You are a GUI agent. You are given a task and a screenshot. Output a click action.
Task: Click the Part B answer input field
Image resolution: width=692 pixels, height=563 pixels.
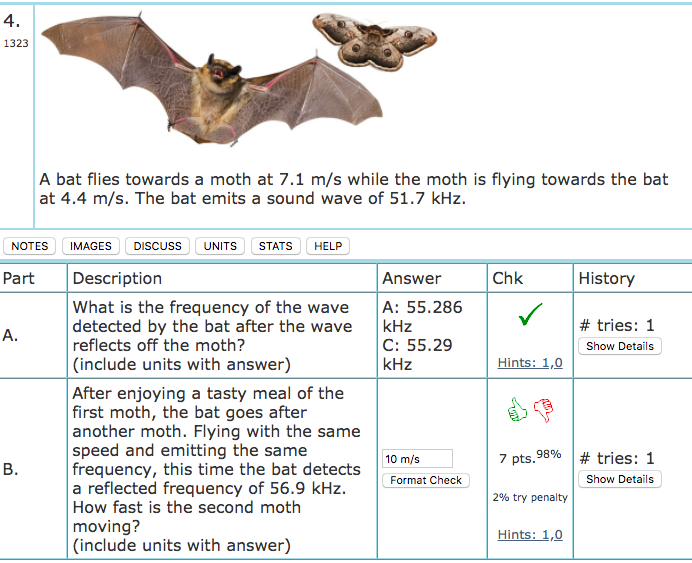tap(416, 459)
